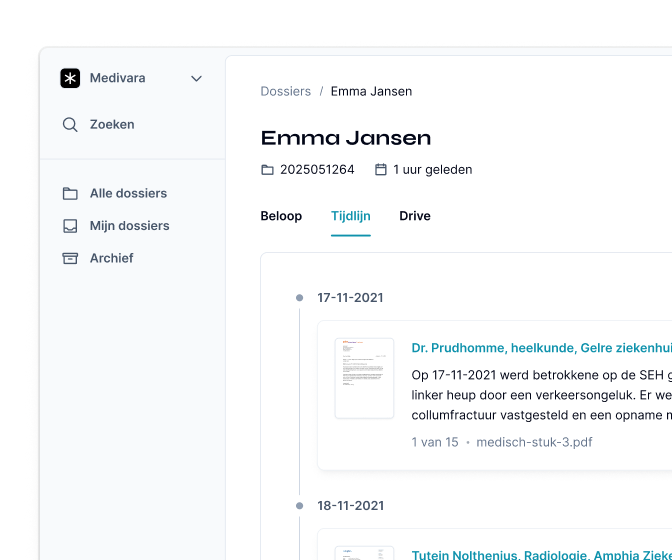Click the magnifying glass search icon

[70, 125]
